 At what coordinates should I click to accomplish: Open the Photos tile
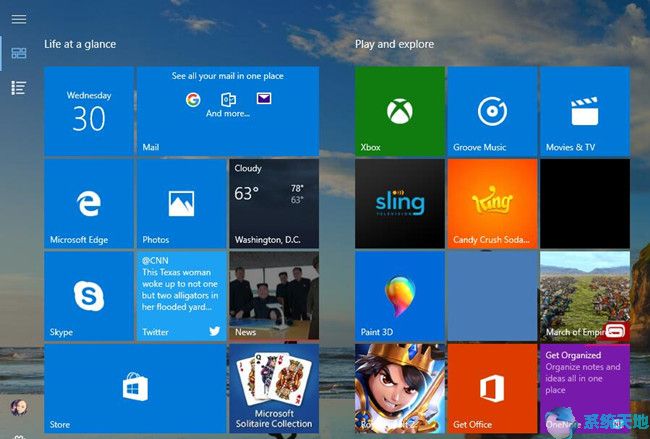(182, 204)
